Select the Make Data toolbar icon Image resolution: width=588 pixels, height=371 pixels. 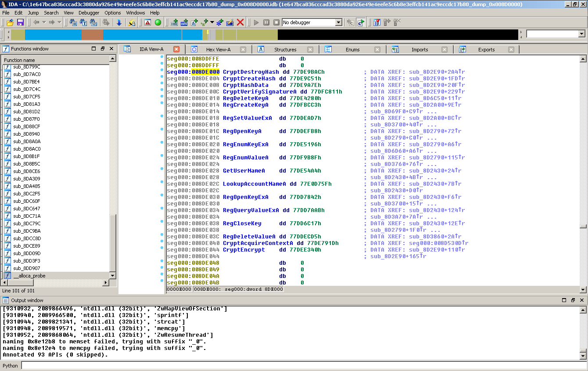pos(184,22)
